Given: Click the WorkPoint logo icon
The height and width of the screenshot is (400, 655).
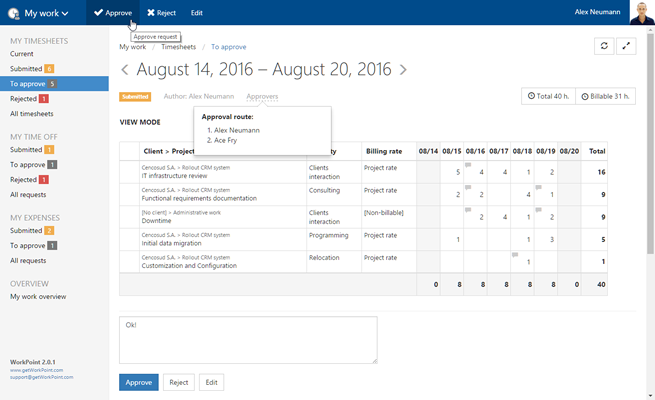Looking at the screenshot, I should point(14,14).
